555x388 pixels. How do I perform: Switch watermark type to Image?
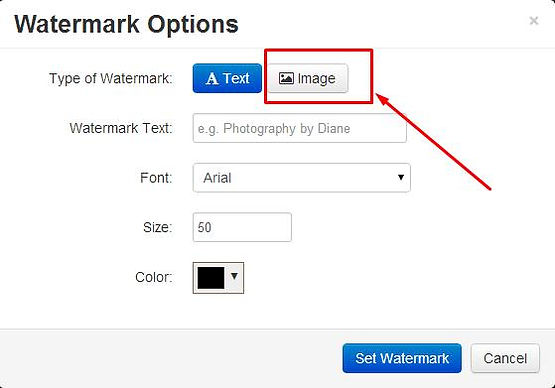coord(307,78)
